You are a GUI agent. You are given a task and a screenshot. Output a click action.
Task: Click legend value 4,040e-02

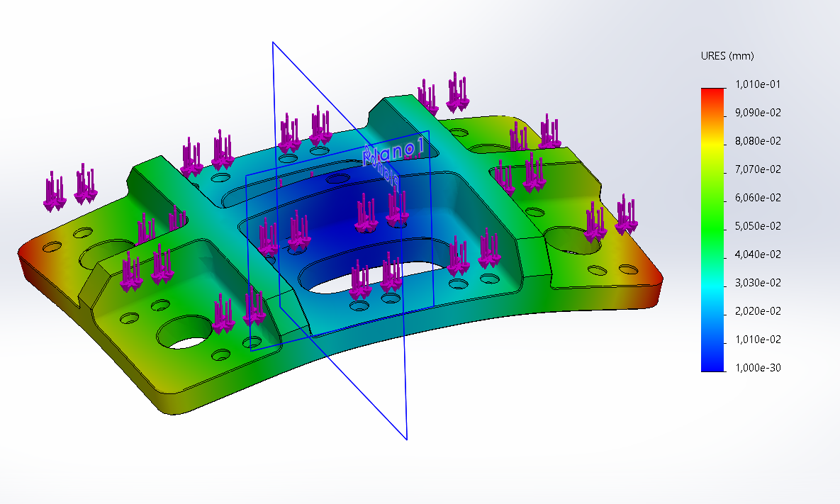pyautogui.click(x=758, y=254)
